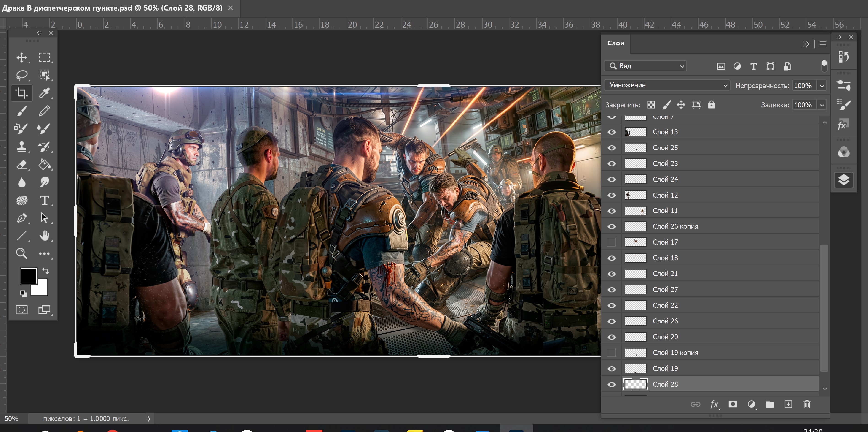Select the Pencil tool
Screen dimensions: 868x432
pos(44,111)
